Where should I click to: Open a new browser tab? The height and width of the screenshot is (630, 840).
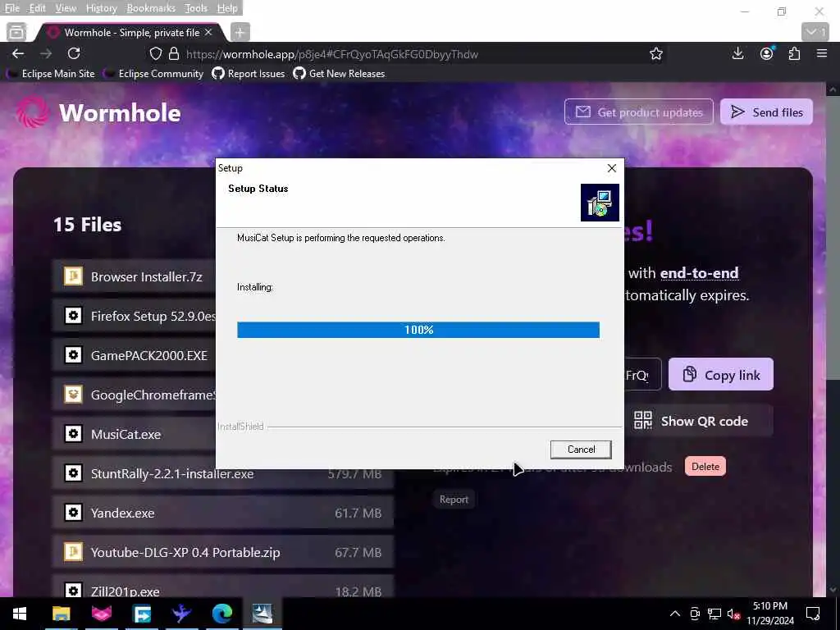(x=240, y=33)
